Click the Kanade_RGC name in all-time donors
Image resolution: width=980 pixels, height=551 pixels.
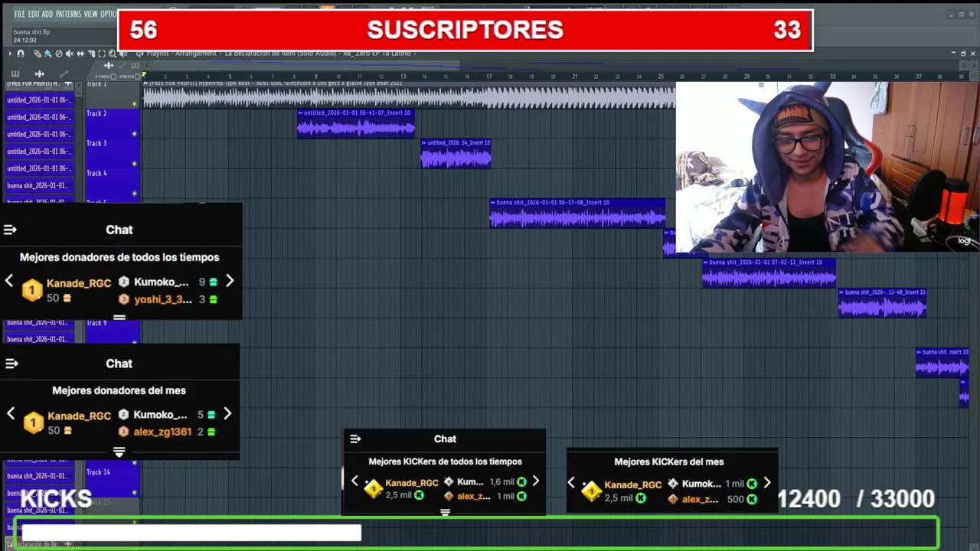coord(79,283)
